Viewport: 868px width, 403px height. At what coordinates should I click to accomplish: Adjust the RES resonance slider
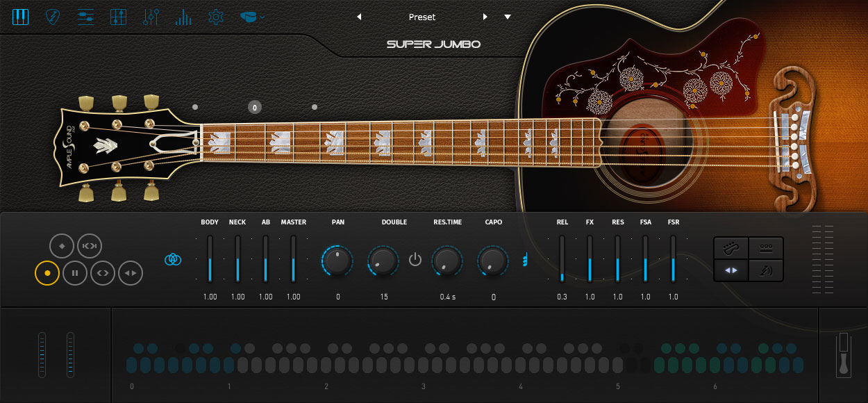coord(617,258)
